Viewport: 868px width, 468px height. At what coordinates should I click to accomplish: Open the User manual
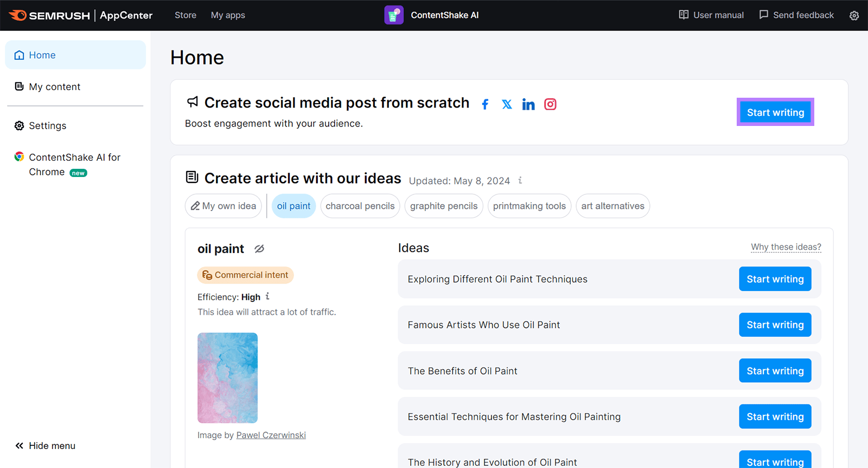coord(711,15)
